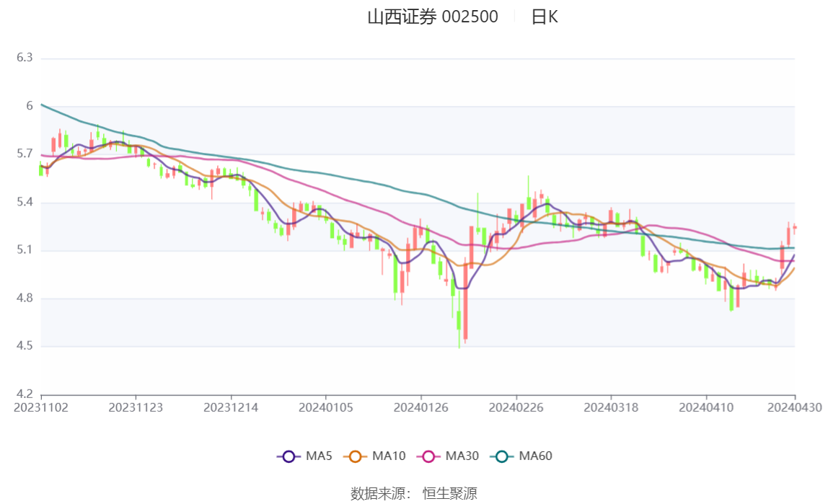Click the 恒生聚源 data source text

click(450, 494)
